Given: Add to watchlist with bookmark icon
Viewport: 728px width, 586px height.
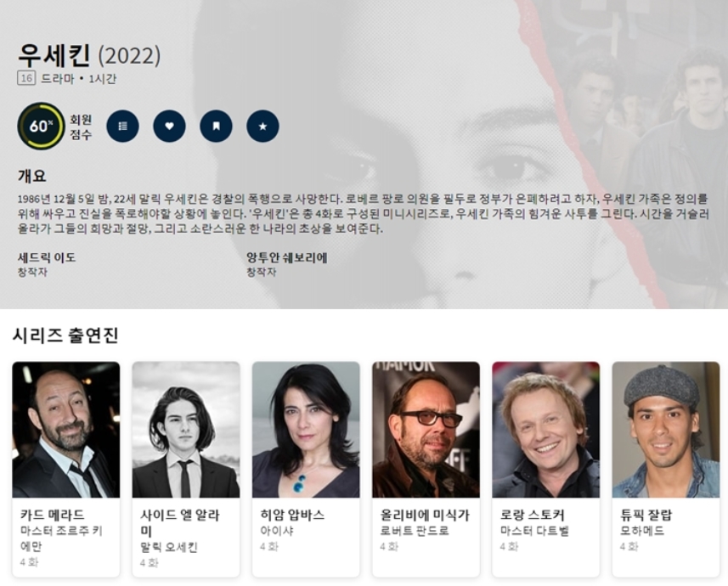Looking at the screenshot, I should (216, 126).
